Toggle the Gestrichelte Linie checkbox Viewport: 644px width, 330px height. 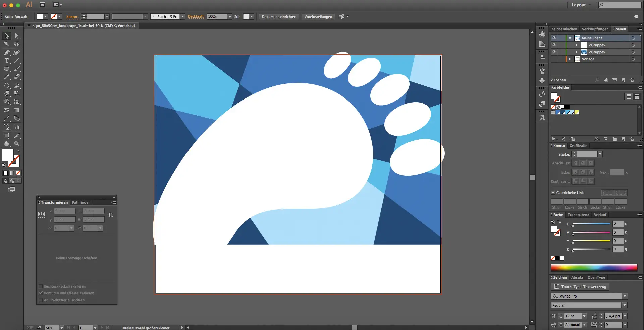click(x=553, y=193)
